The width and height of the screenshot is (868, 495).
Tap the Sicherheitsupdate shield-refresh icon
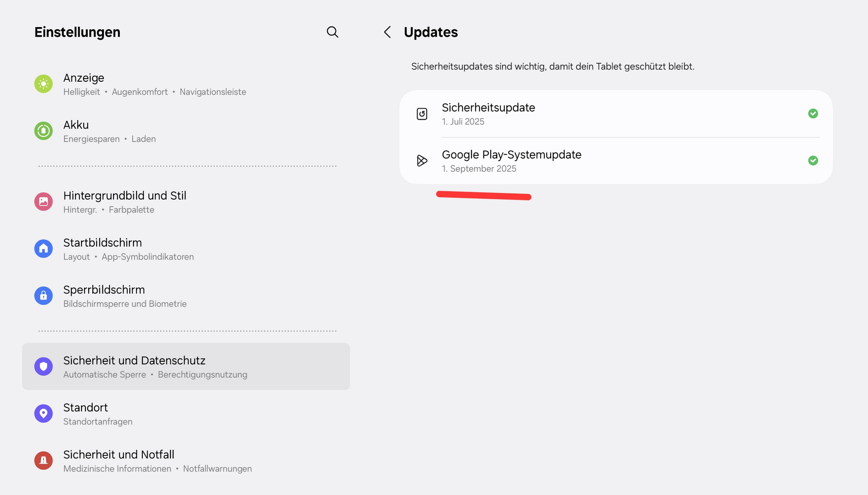point(422,114)
